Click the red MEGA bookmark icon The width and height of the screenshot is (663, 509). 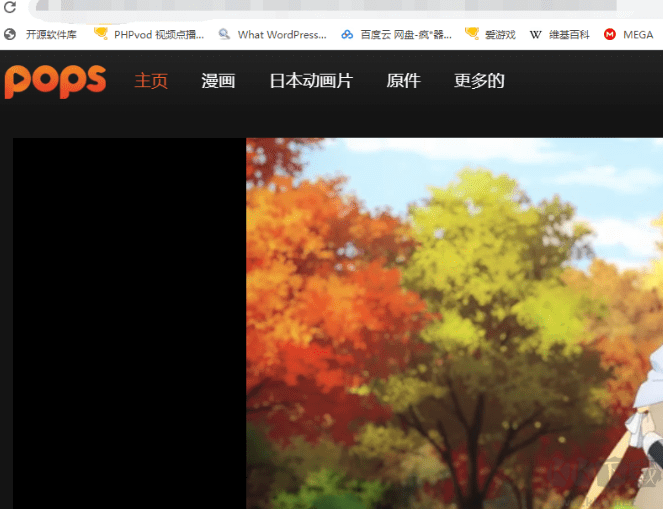click(x=610, y=34)
